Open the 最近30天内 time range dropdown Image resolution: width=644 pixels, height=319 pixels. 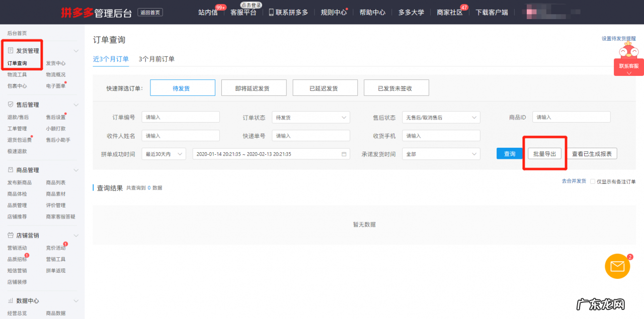164,154
